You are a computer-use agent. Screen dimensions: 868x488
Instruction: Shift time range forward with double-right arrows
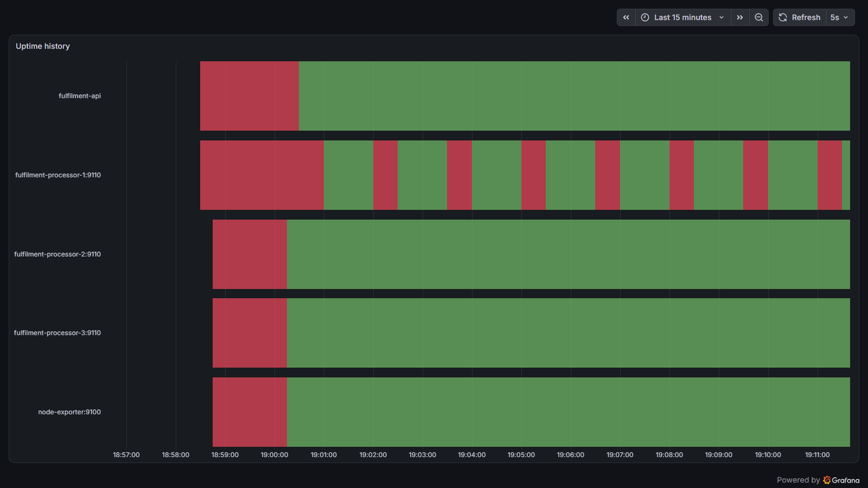tap(740, 17)
